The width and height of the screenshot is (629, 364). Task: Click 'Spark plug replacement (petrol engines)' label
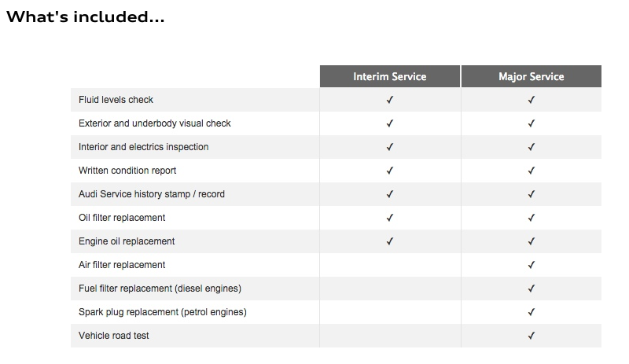[163, 312]
